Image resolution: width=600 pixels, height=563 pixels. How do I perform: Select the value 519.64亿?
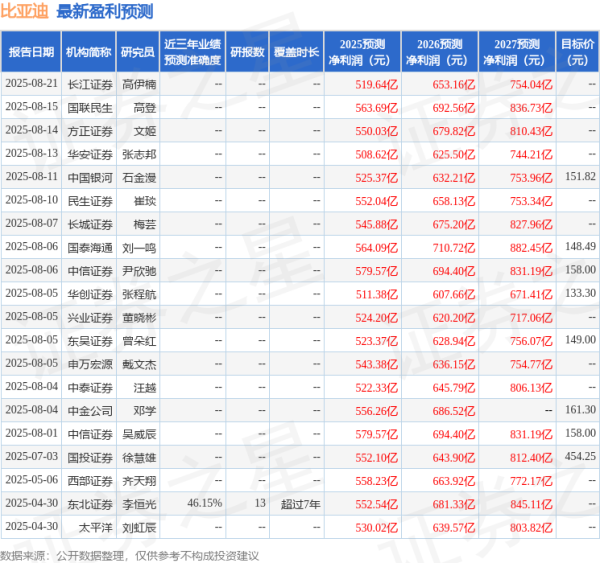[377, 84]
